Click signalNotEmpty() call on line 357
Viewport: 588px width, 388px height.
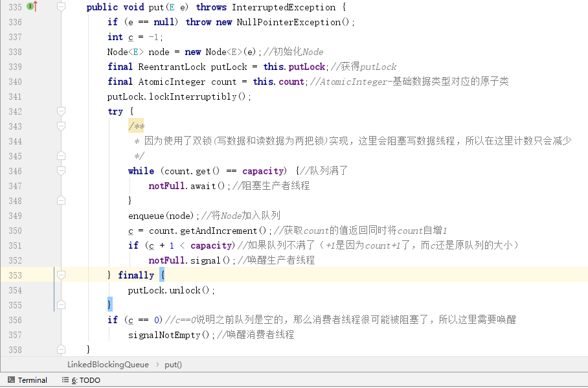[x=168, y=335]
